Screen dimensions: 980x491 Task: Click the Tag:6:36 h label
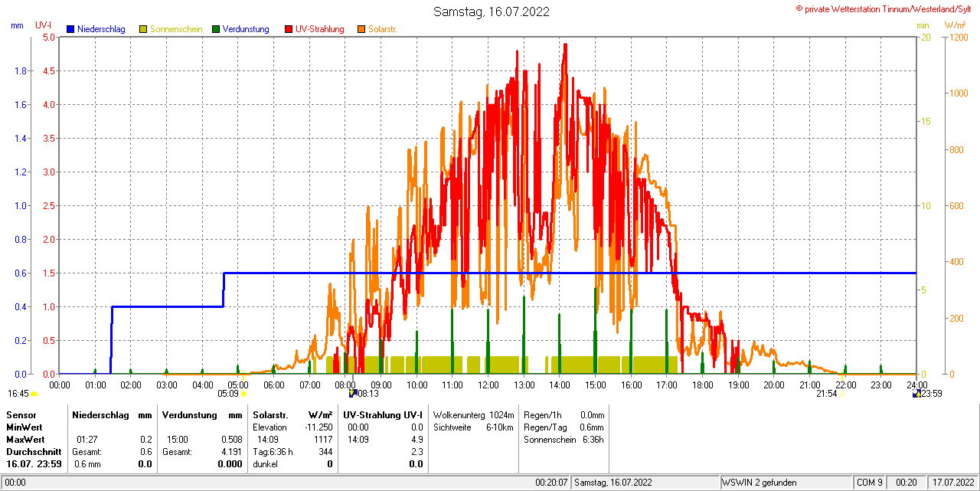[273, 452]
